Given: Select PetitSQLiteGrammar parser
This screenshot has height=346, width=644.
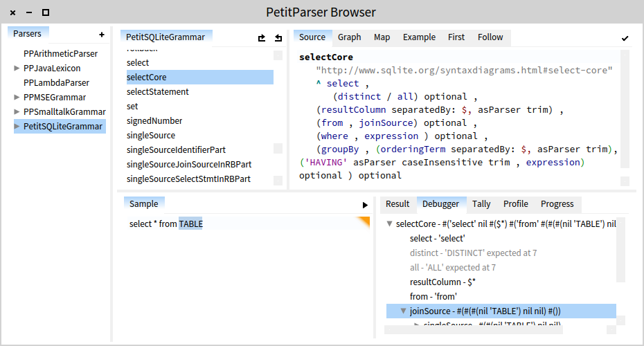Looking at the screenshot, I should tap(60, 127).
